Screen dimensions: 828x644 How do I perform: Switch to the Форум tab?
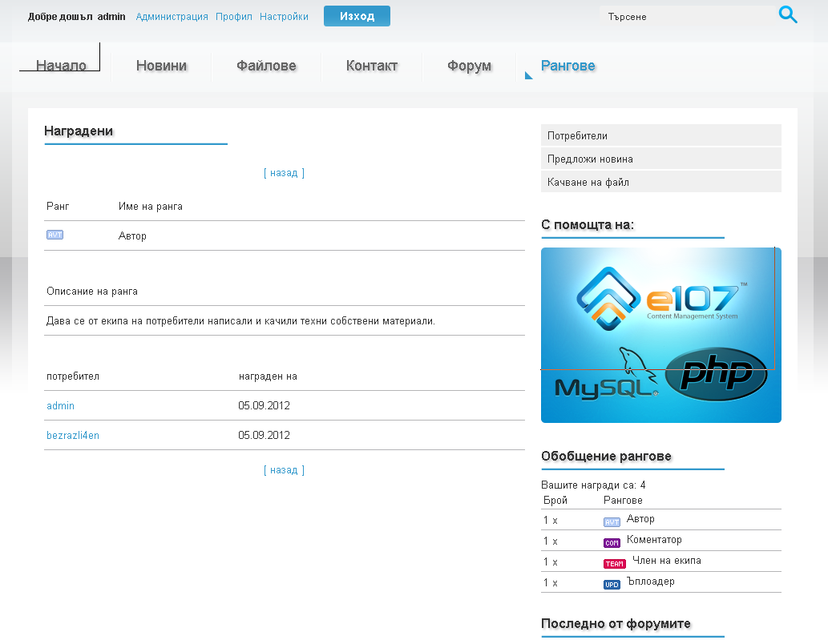tap(468, 66)
